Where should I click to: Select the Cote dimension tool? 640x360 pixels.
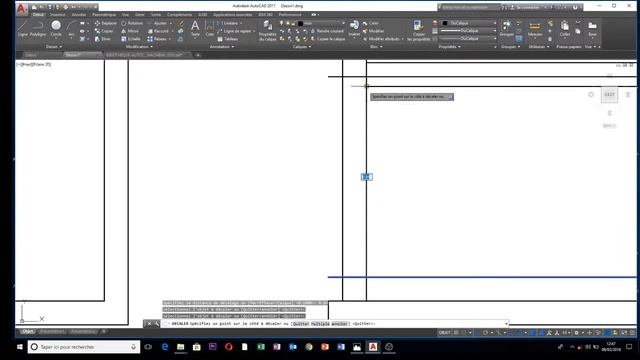point(209,29)
